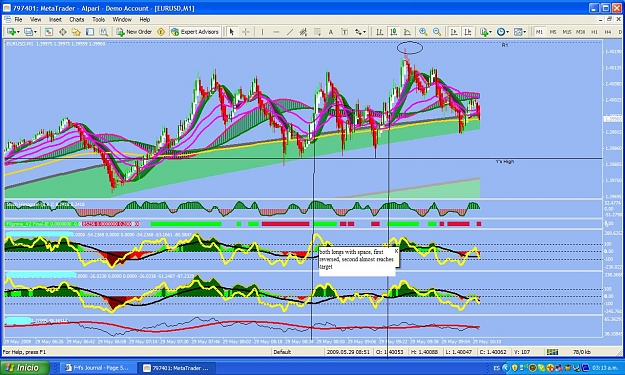Open the yellow MetaEditor diamond icon

point(161,32)
